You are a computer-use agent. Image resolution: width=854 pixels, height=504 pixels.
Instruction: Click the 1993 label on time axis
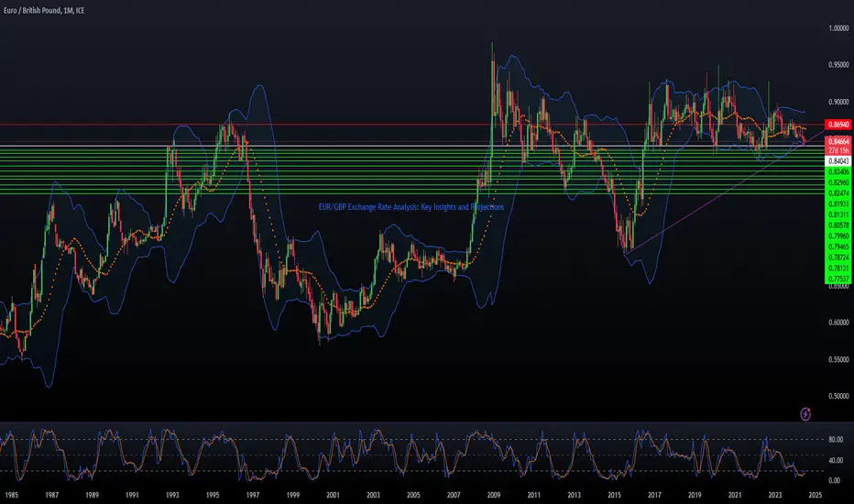(172, 495)
